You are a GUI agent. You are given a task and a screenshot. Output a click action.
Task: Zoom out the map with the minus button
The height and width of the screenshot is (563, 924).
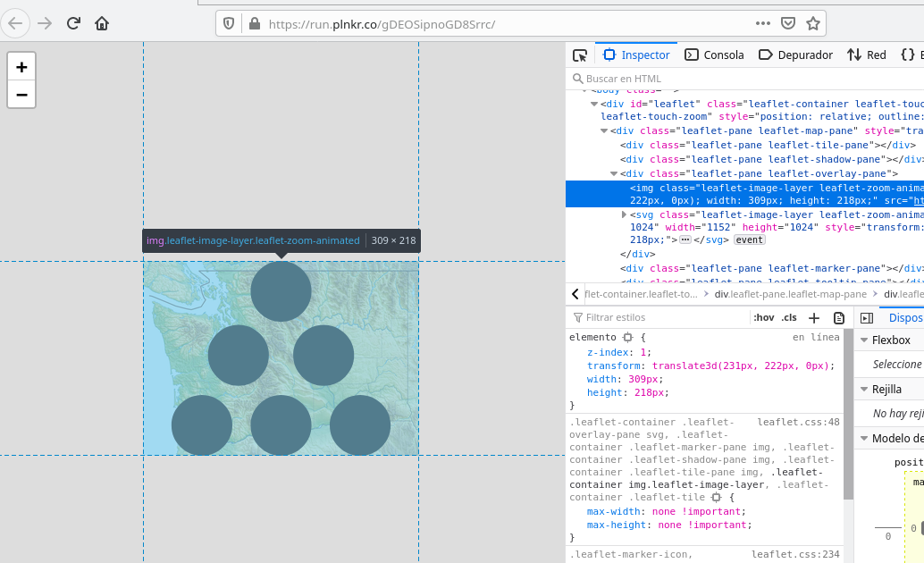click(x=21, y=95)
